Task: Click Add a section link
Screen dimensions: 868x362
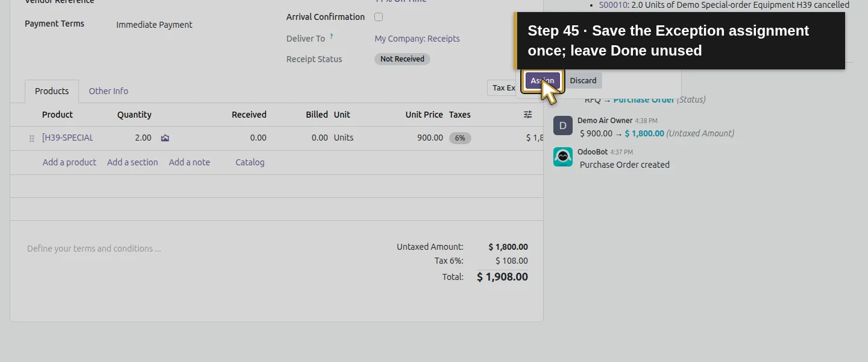Action: tap(133, 162)
